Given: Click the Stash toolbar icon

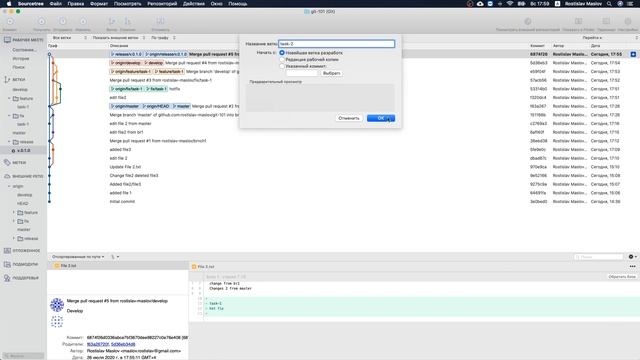Looking at the screenshot, I should (160, 22).
